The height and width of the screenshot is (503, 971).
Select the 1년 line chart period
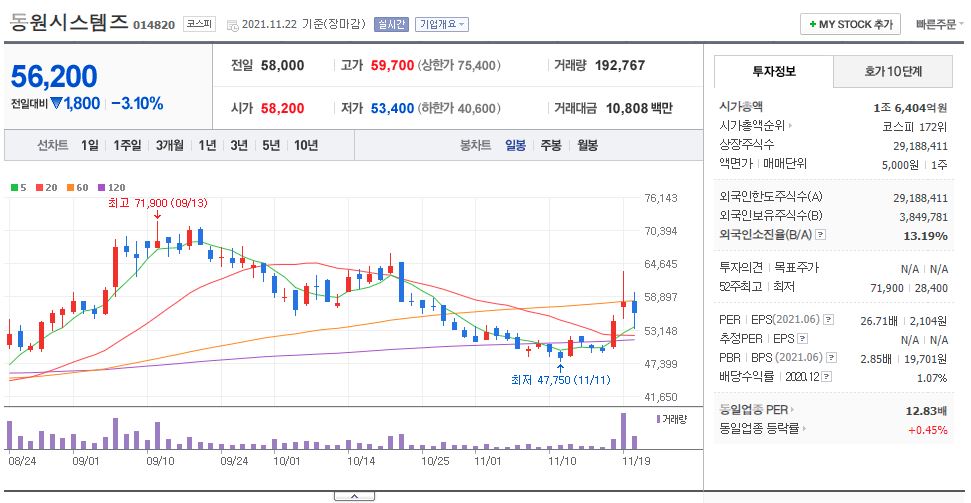tap(207, 146)
